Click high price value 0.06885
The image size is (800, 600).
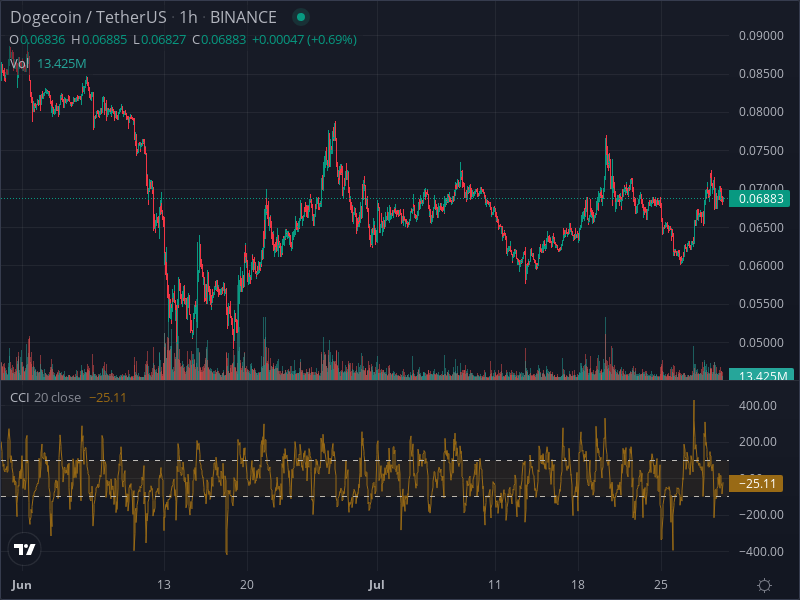tap(105, 40)
